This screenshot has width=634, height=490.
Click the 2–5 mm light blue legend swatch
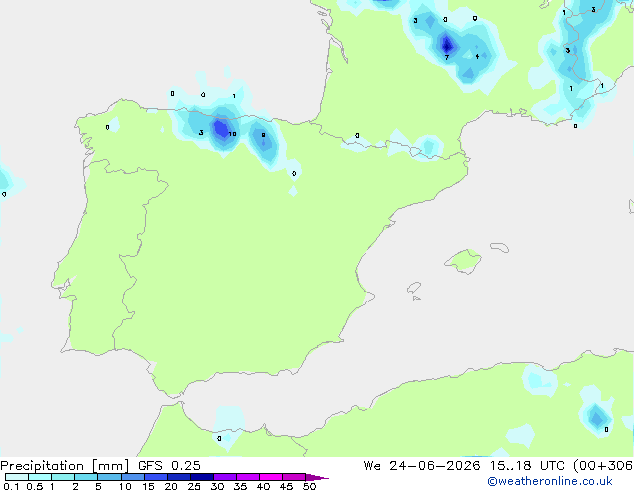(x=86, y=477)
